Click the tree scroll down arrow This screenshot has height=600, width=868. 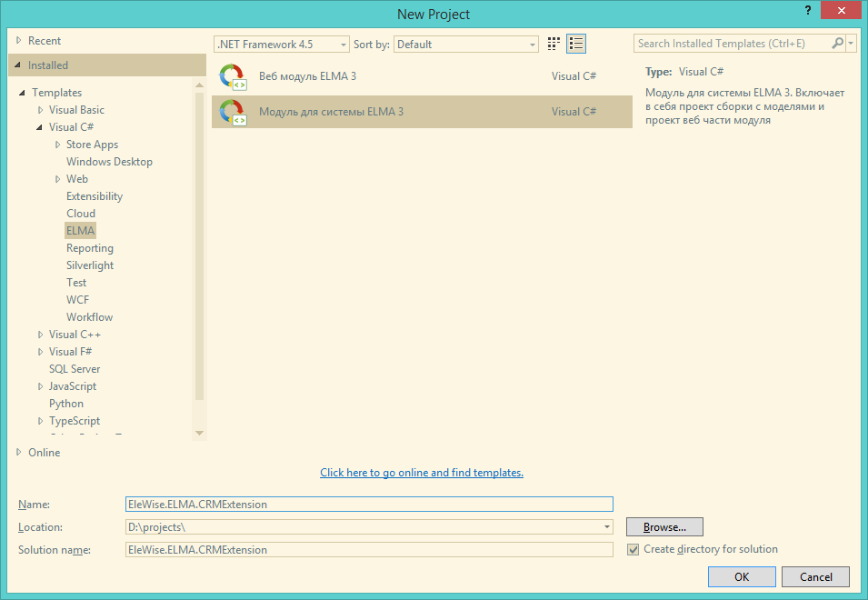199,434
